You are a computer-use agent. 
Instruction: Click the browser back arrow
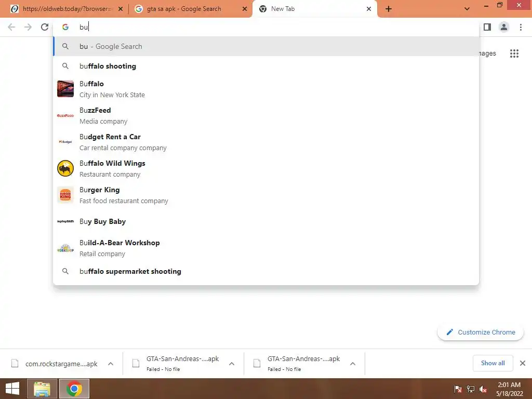coord(11,27)
